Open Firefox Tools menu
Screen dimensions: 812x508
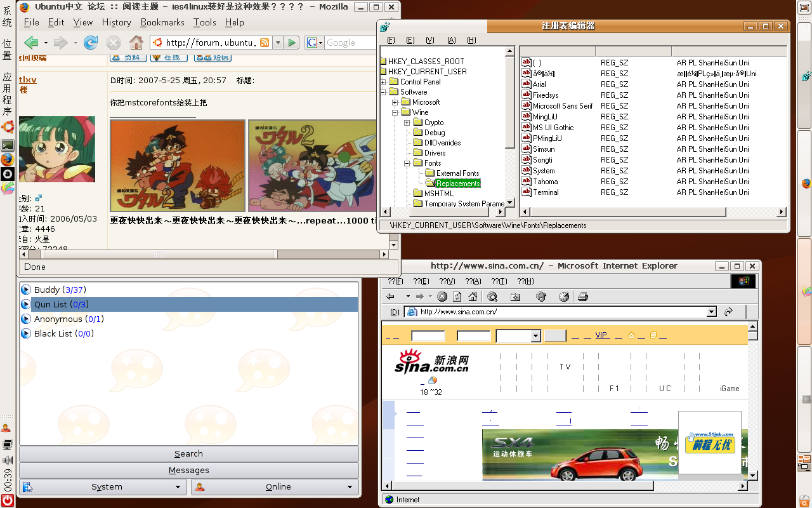205,22
